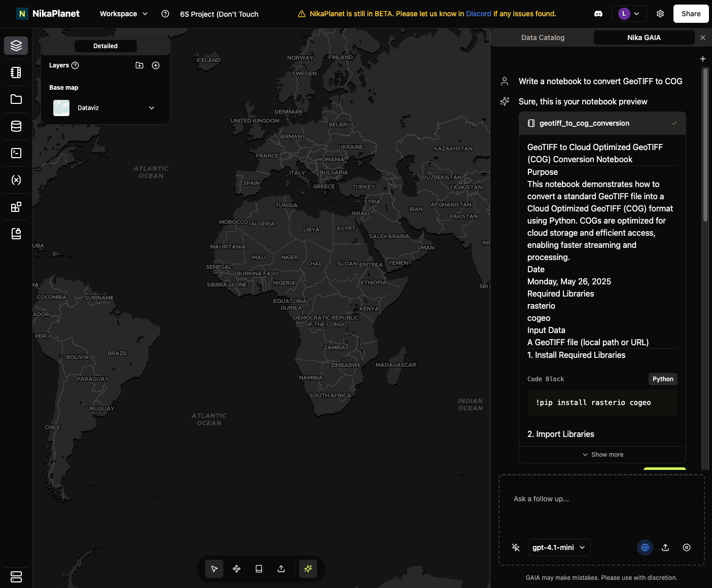The height and width of the screenshot is (588, 712).
Task: Open the terminal icon in left sidebar
Action: coord(16,153)
